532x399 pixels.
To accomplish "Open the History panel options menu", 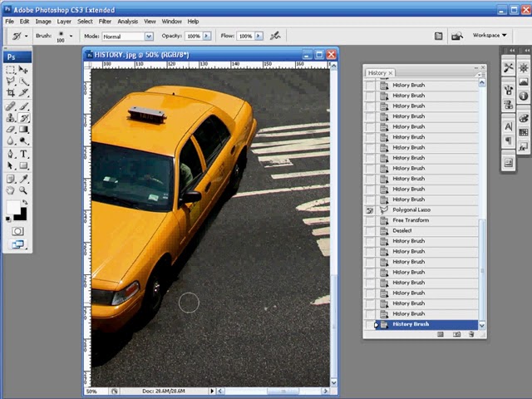I will [x=481, y=75].
